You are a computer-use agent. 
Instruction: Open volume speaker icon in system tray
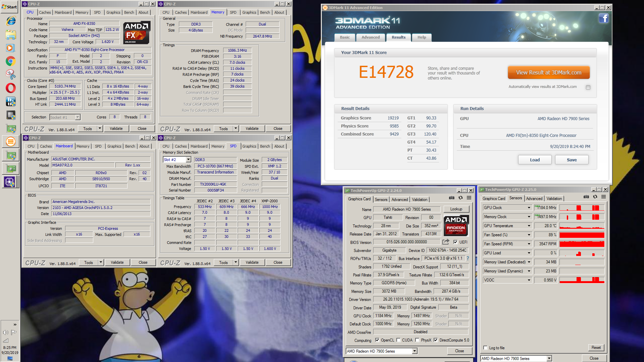pos(6,332)
